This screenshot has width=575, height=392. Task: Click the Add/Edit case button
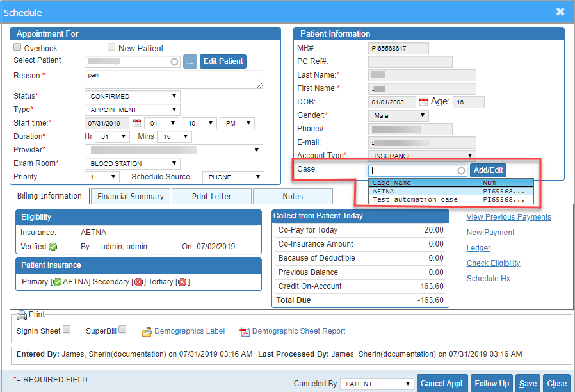488,170
